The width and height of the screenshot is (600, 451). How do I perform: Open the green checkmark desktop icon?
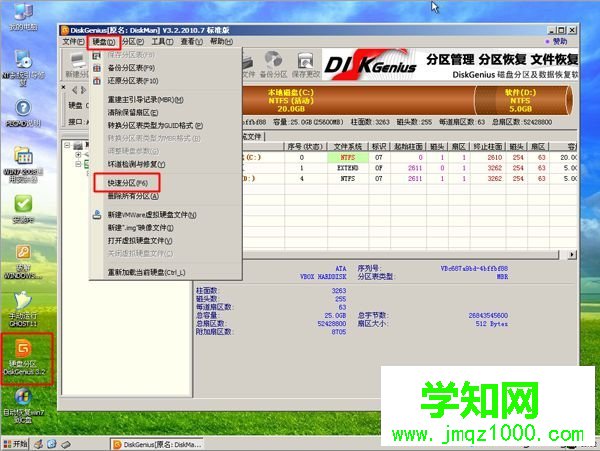click(23, 208)
